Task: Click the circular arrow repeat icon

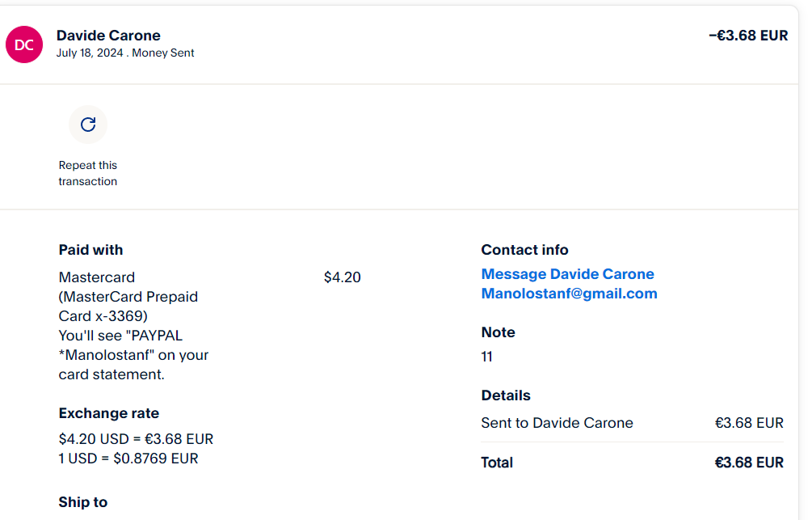Action: (x=88, y=125)
